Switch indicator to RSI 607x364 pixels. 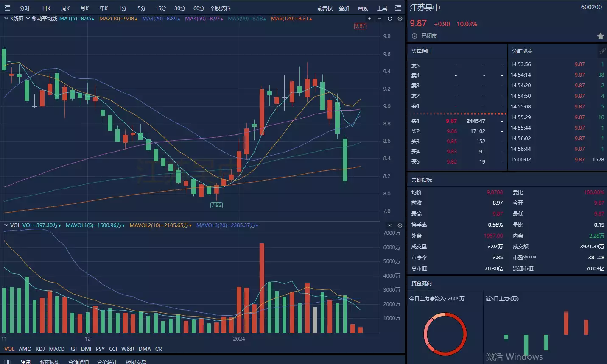pos(73,349)
